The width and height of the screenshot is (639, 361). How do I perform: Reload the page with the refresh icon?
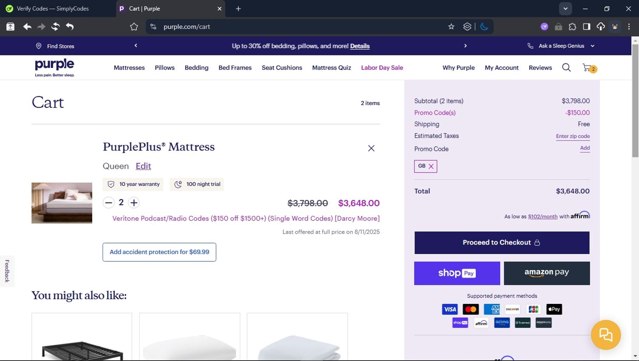55,26
